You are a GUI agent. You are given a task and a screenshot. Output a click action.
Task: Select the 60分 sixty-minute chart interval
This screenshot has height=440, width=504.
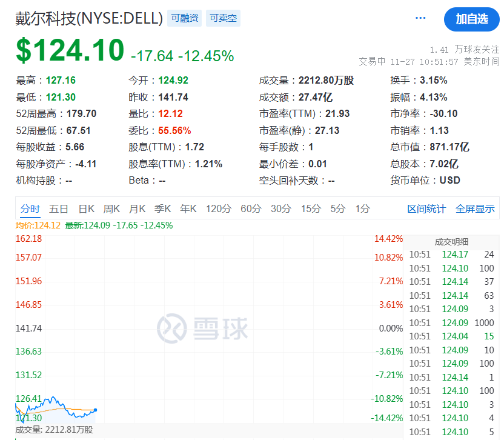click(x=253, y=208)
